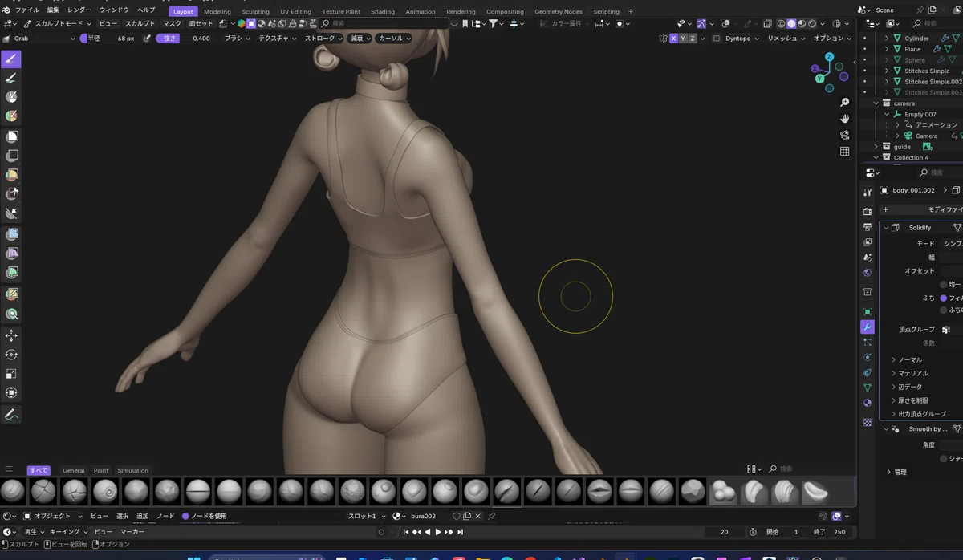Adjust the 半径 radius slider
963x560 pixels.
109,39
